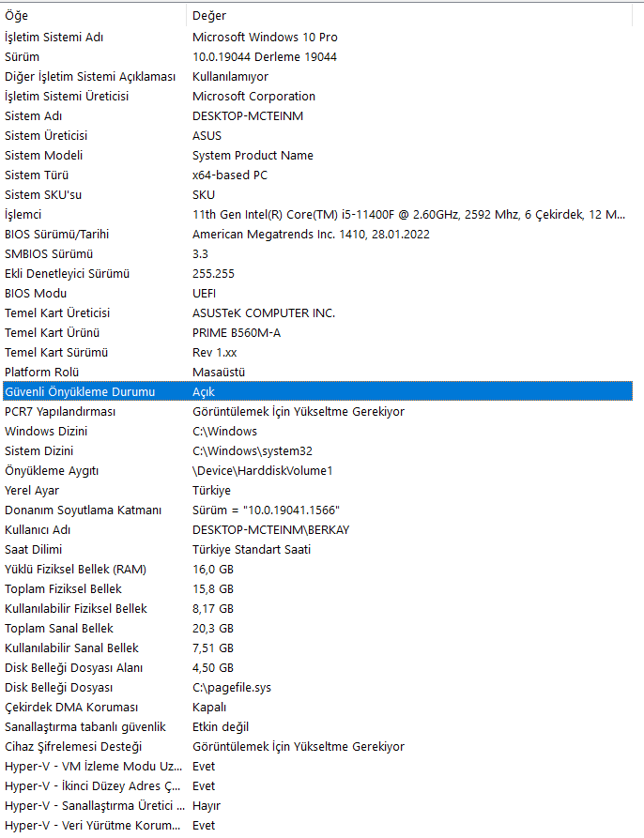
Task: Select the Kullanıcı Adı row
Action: click(317, 530)
